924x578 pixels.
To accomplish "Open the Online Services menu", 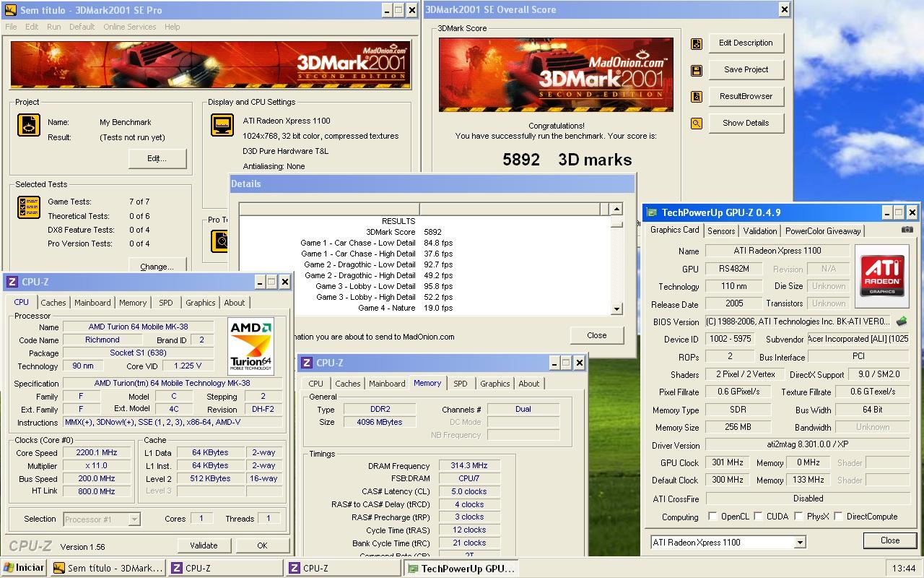I will 130,27.
